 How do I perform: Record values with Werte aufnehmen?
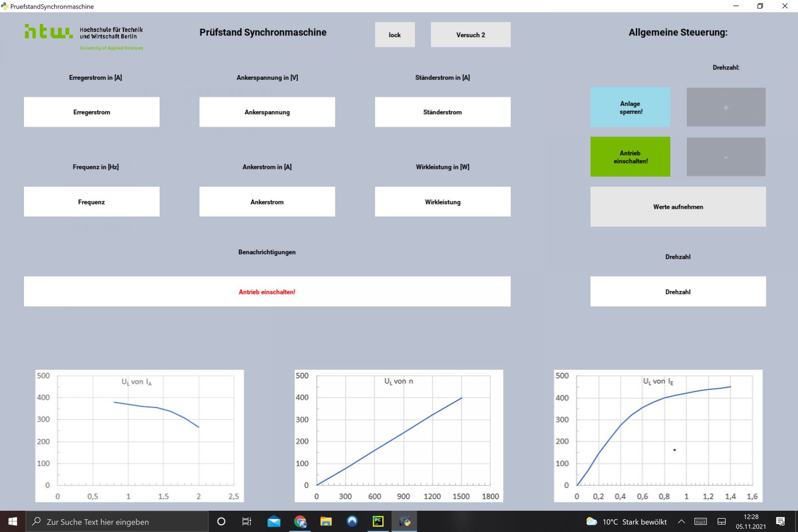(678, 207)
